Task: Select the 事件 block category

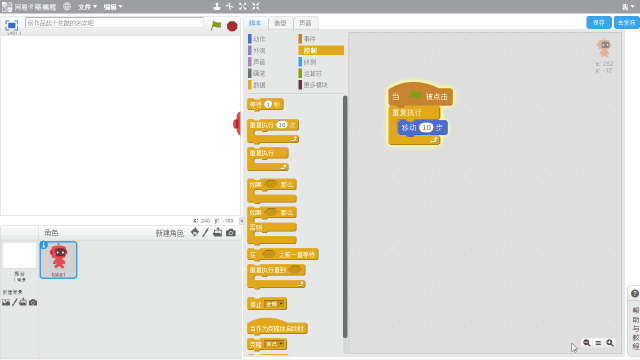Action: [310, 39]
